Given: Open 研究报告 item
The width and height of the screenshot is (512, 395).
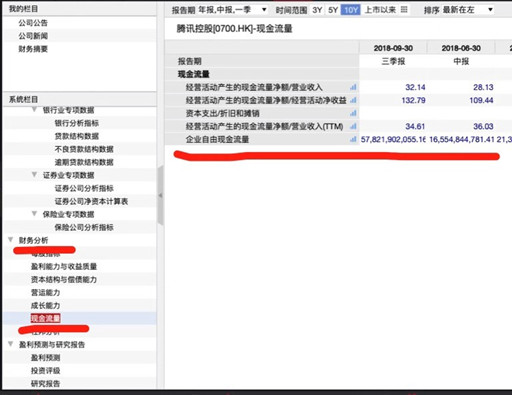Looking at the screenshot, I should coord(45,384).
